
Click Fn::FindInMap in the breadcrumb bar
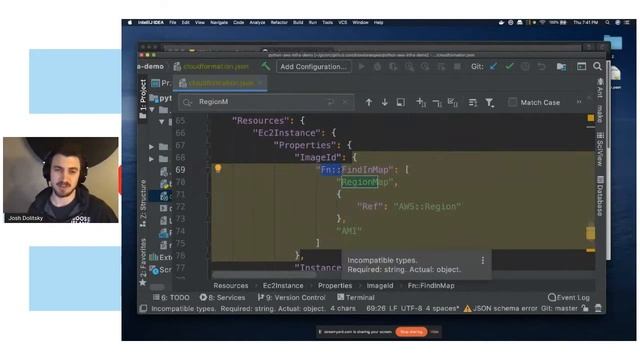click(x=431, y=286)
